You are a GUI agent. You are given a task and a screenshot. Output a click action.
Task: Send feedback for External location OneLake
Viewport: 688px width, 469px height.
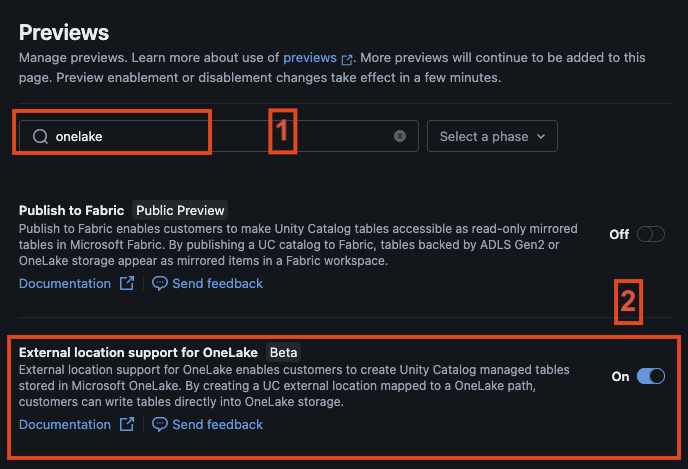(217, 424)
